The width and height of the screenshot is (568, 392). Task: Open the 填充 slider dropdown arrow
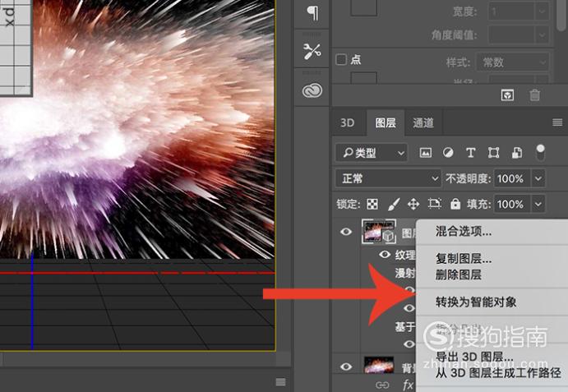click(538, 205)
